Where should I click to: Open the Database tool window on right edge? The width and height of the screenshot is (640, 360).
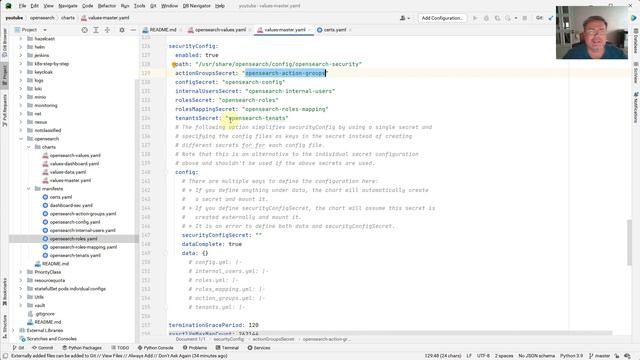[636, 41]
